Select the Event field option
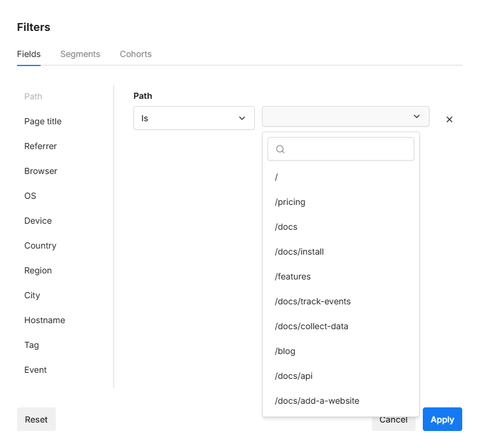 [x=35, y=370]
